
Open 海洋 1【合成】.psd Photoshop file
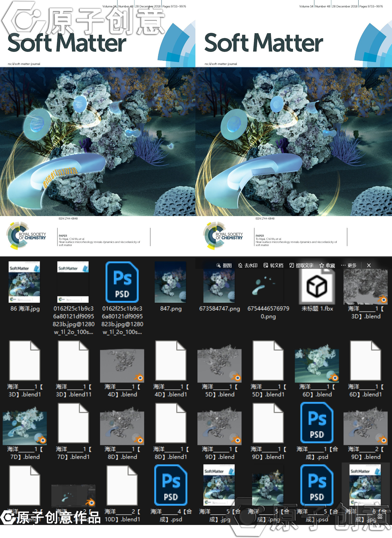click(317, 422)
